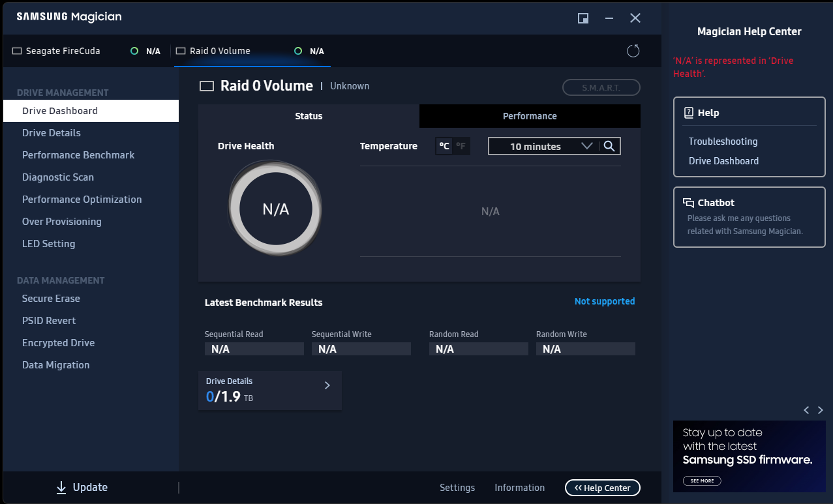Open LED Setting page
This screenshot has width=833, height=504.
point(91,244)
